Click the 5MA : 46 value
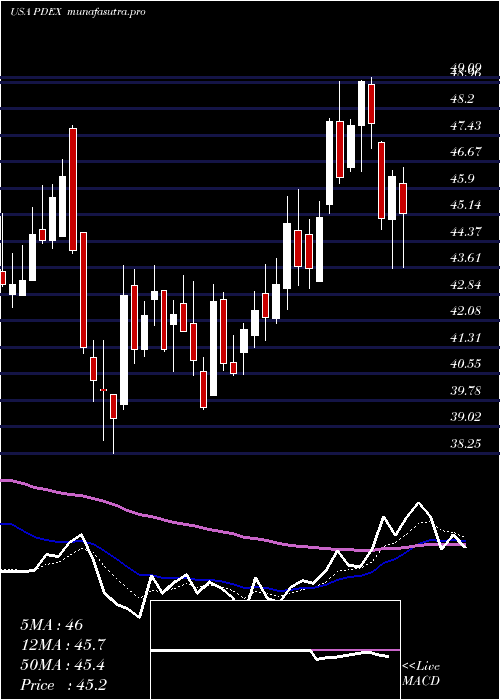This screenshot has height=700, width=500. 52,625
